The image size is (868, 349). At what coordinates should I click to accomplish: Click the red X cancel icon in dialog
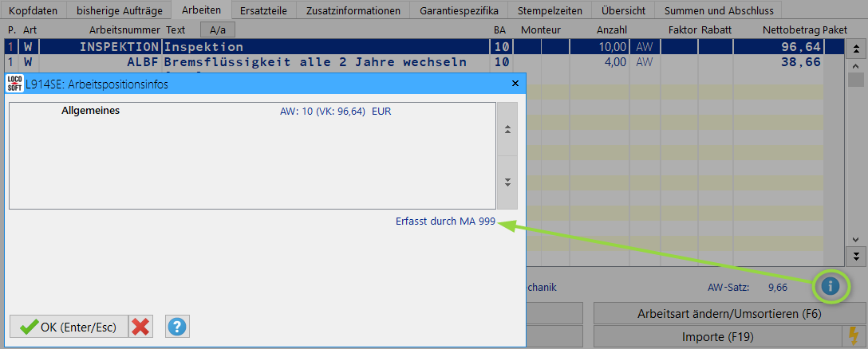coord(141,326)
